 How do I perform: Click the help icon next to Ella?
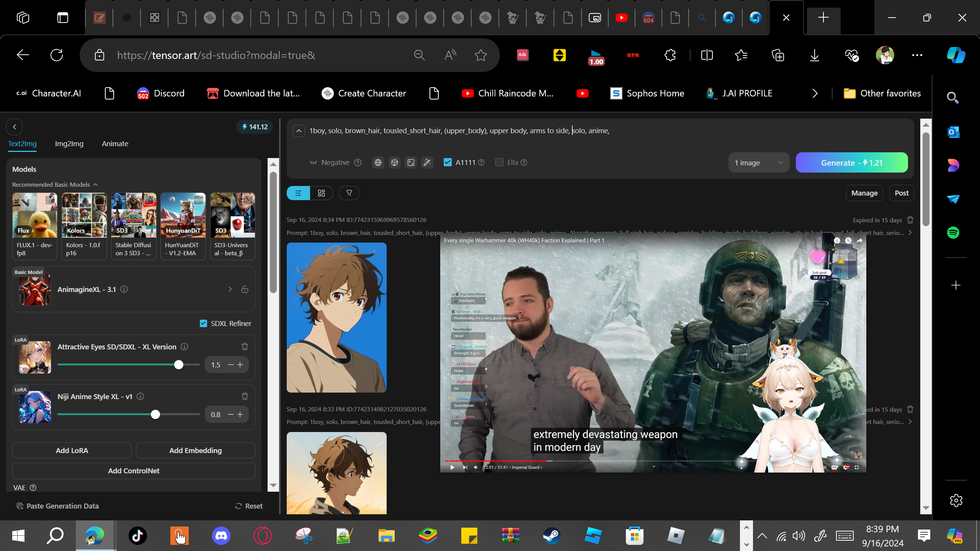[524, 163]
